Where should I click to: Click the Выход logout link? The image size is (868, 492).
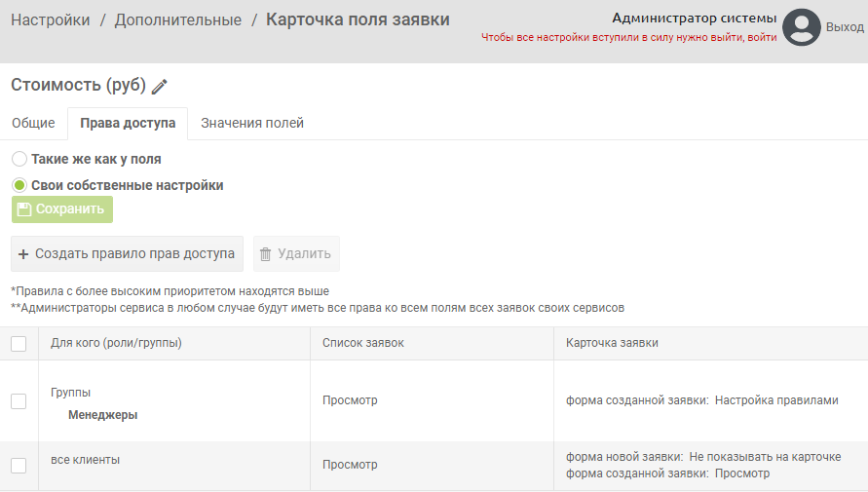click(x=845, y=27)
